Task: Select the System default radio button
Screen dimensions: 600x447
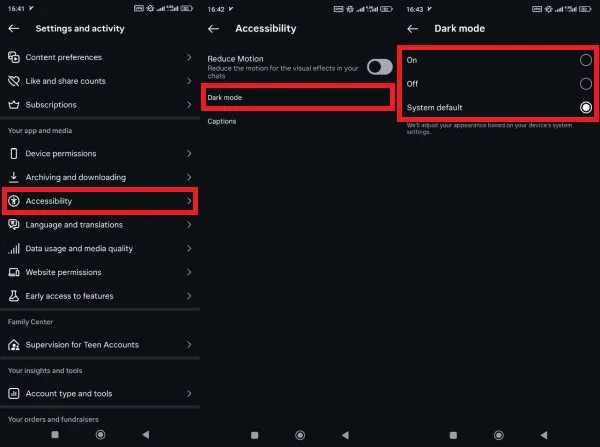Action: (585, 108)
